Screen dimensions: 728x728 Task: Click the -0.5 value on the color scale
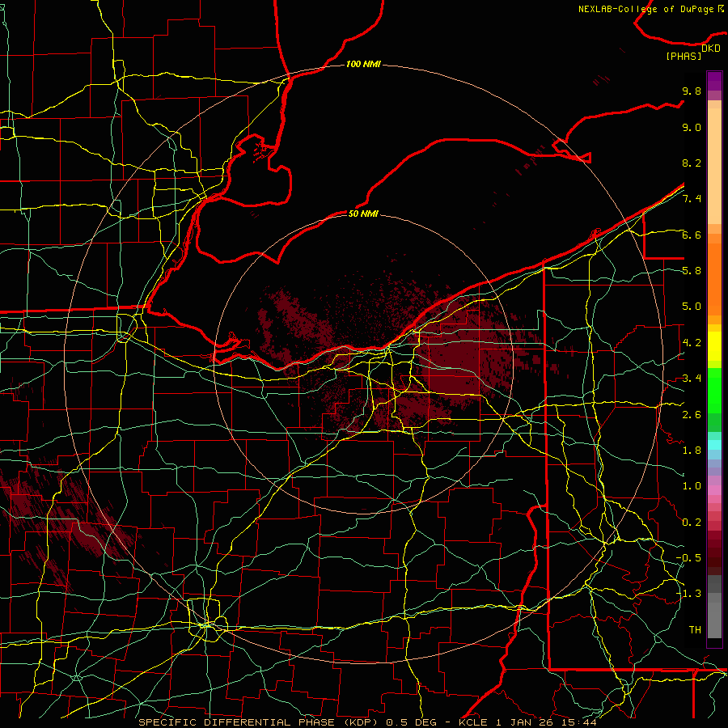tap(688, 558)
